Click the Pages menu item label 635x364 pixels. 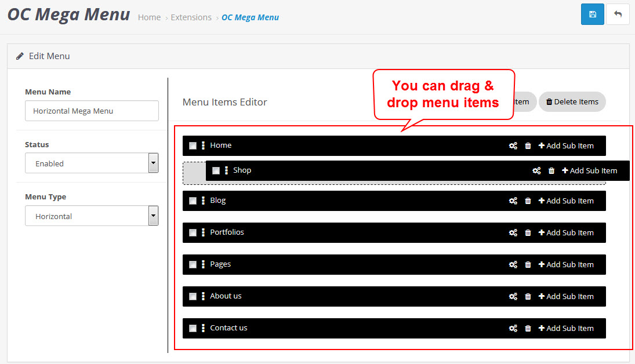(220, 264)
